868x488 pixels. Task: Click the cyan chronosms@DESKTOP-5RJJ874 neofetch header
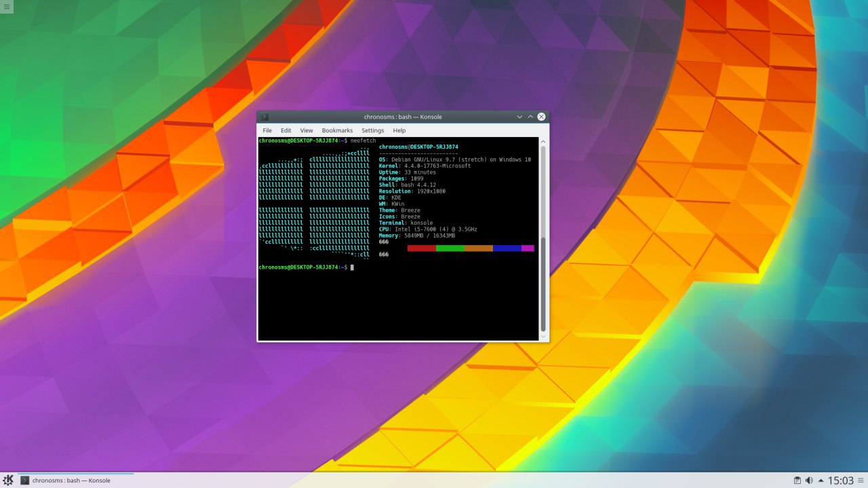pyautogui.click(x=418, y=147)
